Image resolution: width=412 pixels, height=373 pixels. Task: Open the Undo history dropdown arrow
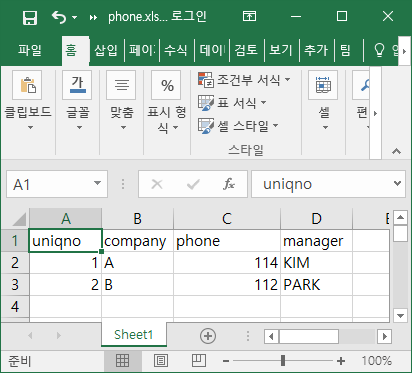coord(75,17)
